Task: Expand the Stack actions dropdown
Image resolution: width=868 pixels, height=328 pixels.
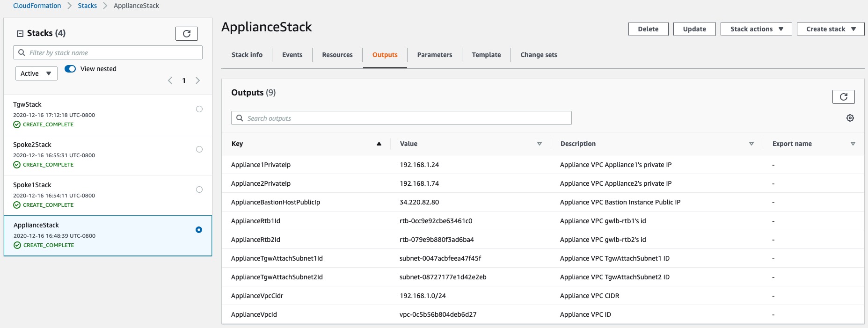Action: 756,29
